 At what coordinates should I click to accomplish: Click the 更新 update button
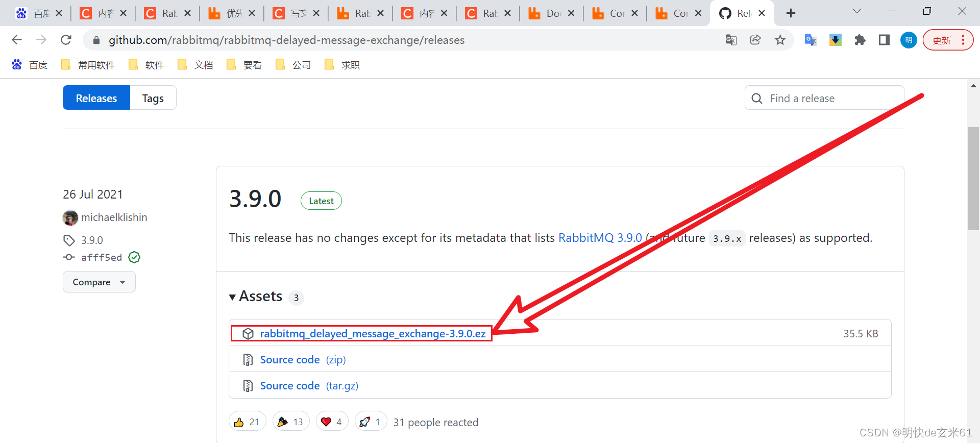(948, 40)
